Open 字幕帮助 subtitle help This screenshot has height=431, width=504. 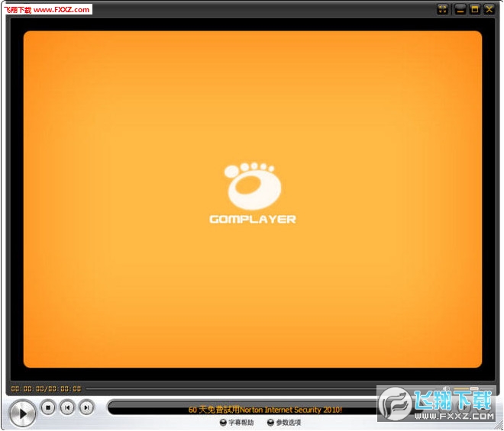[237, 423]
